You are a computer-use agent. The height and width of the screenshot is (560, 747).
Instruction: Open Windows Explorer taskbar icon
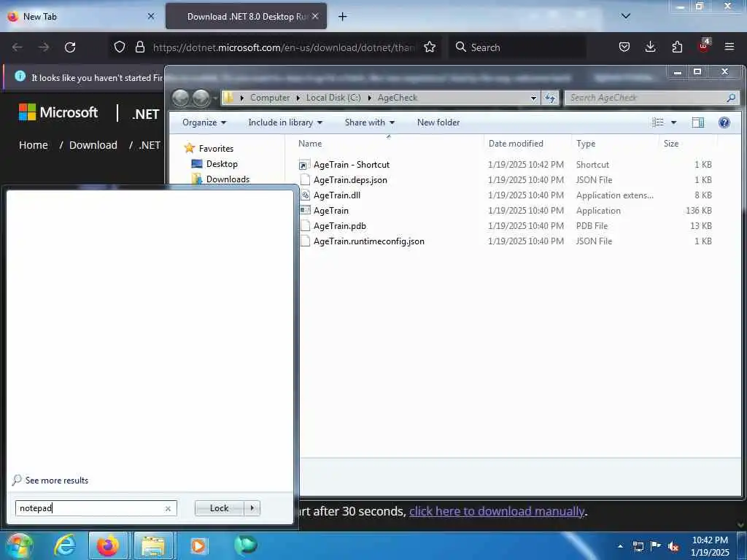tap(152, 545)
